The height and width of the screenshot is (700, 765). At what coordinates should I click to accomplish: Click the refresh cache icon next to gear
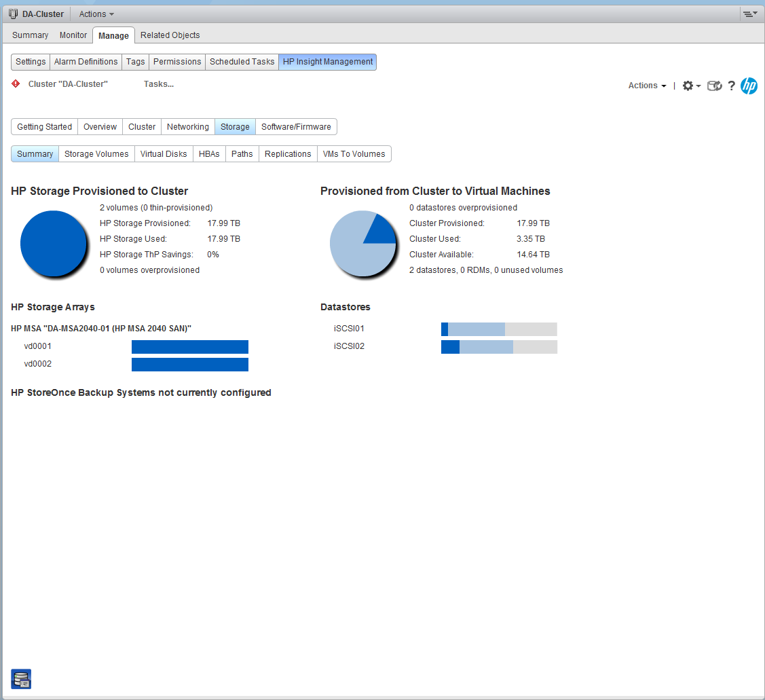(714, 86)
